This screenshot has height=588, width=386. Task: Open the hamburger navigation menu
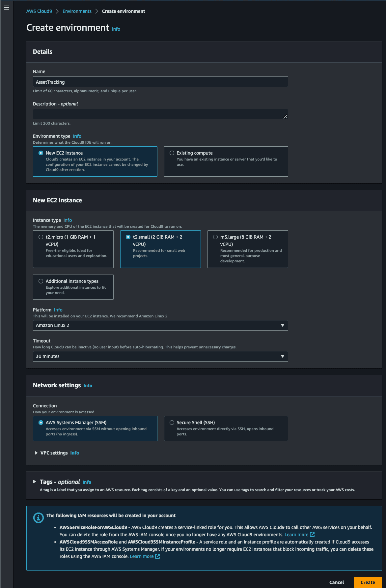(6, 8)
